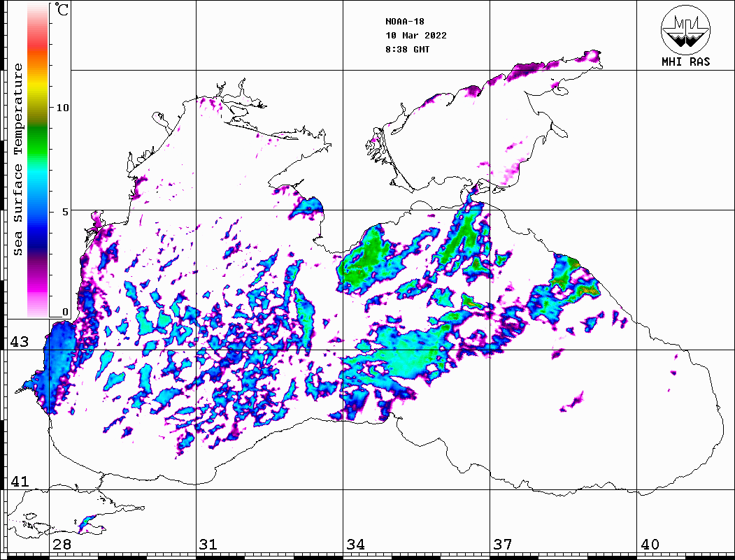
Task: Click the latitude label '41'
Action: pos(19,481)
